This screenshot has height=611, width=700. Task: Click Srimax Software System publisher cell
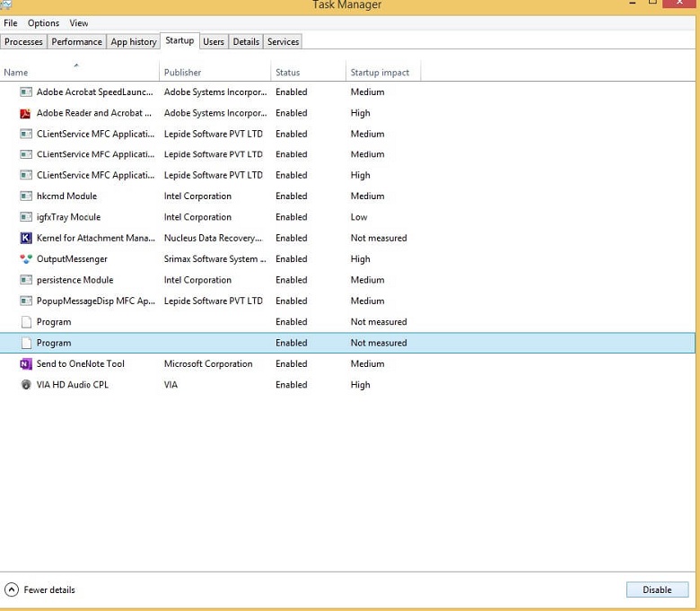pyautogui.click(x=215, y=259)
